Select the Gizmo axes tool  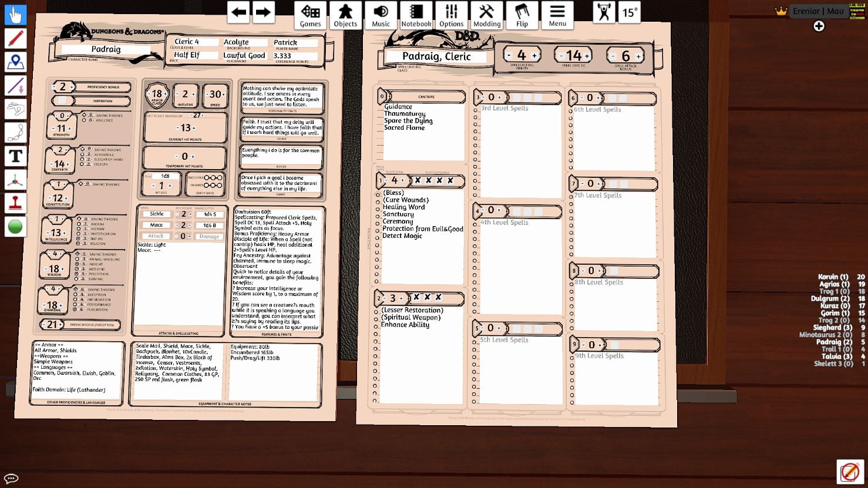coord(16,180)
